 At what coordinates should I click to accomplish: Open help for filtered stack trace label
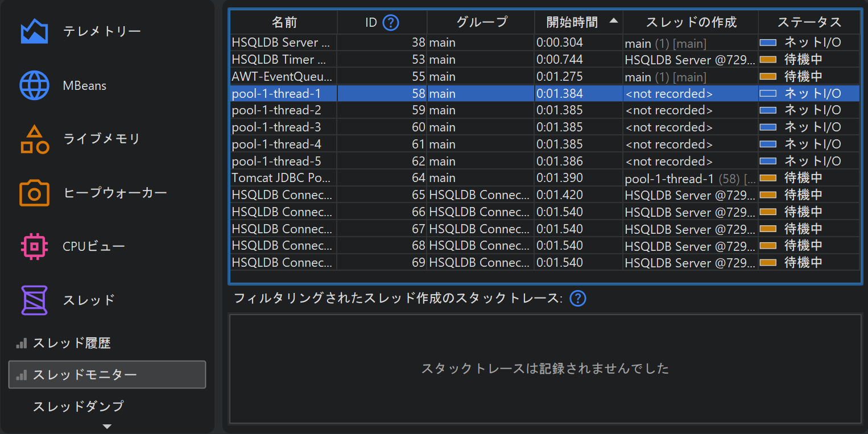point(578,298)
